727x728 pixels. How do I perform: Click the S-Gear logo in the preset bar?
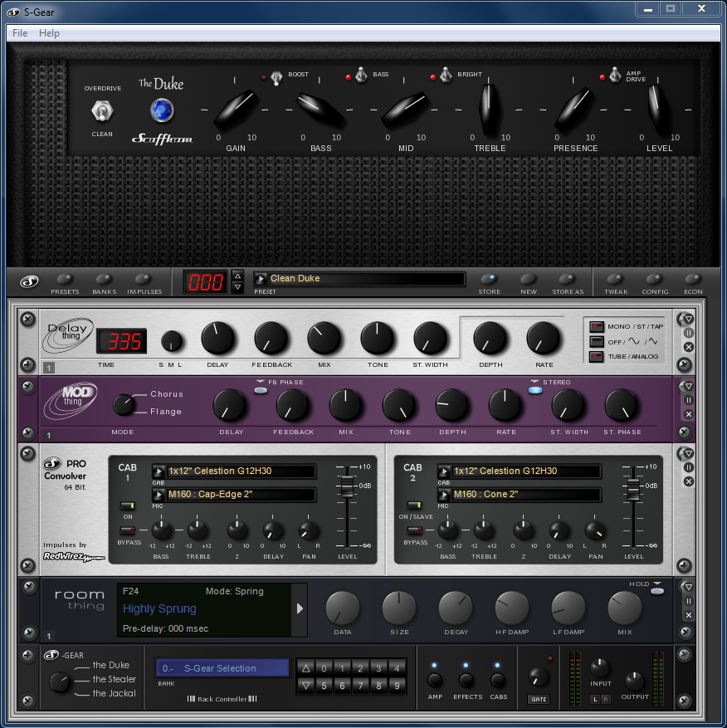click(29, 281)
